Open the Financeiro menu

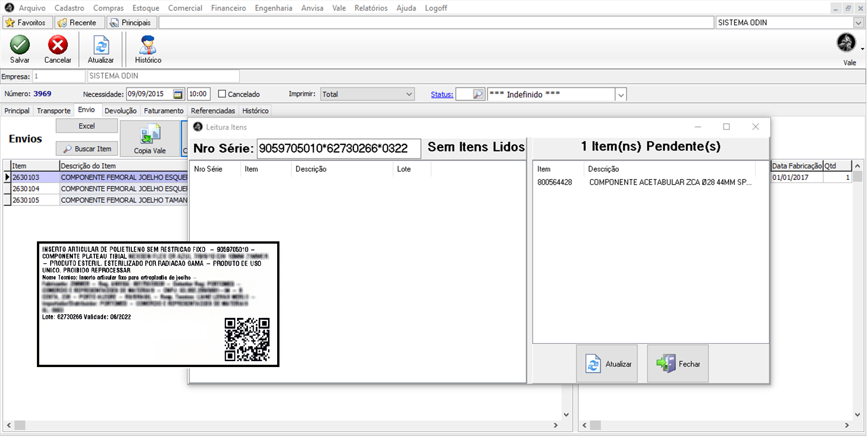(228, 8)
